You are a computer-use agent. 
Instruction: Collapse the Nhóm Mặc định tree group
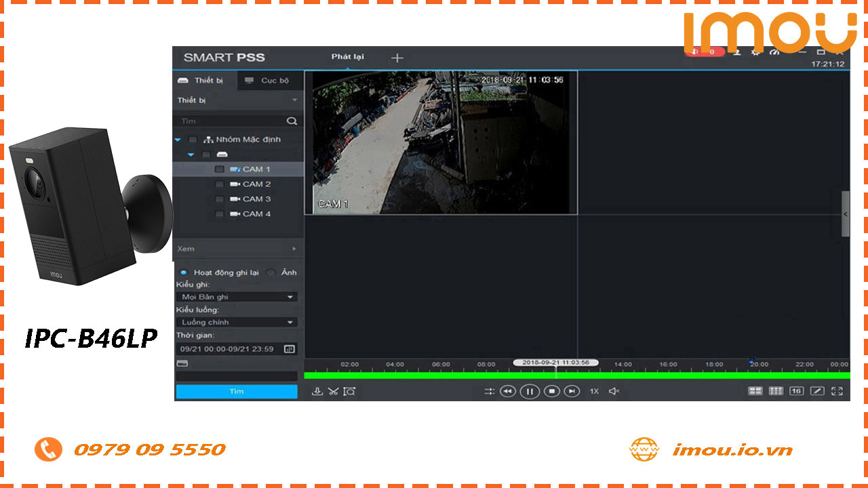pyautogui.click(x=178, y=140)
